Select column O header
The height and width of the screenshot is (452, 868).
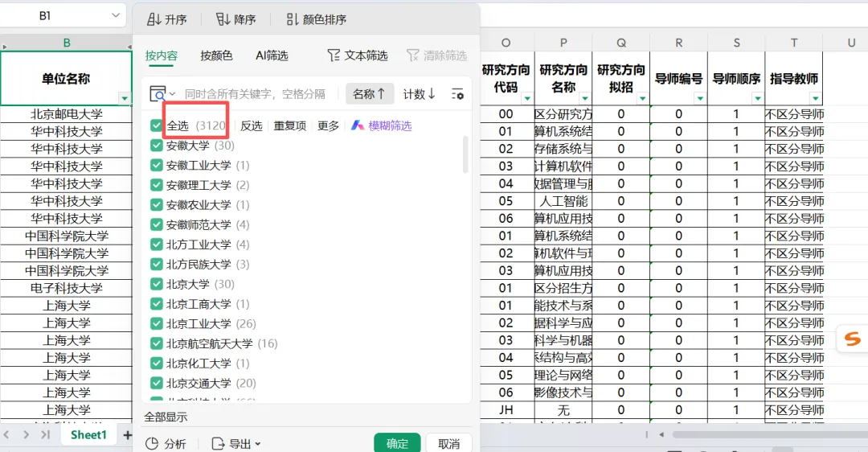506,43
